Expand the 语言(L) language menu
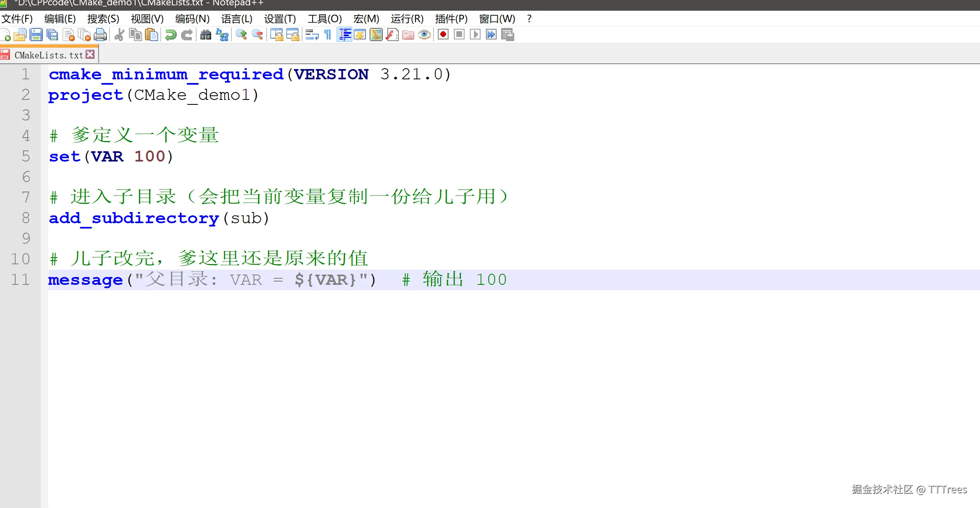The width and height of the screenshot is (980, 508). pos(237,19)
